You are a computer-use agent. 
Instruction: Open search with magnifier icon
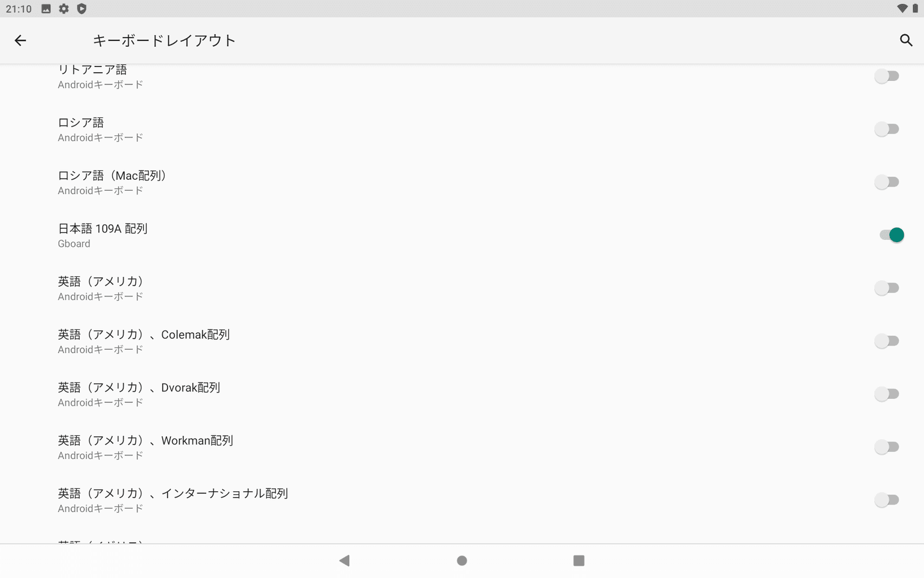[x=906, y=40]
